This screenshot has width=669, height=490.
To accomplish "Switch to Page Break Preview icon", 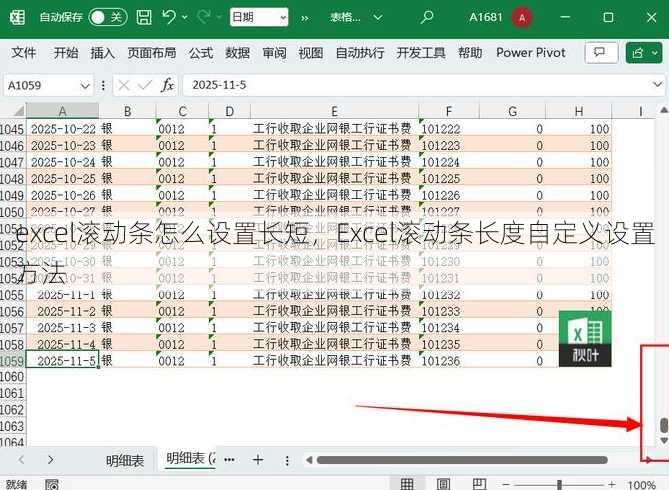I will click(x=480, y=484).
